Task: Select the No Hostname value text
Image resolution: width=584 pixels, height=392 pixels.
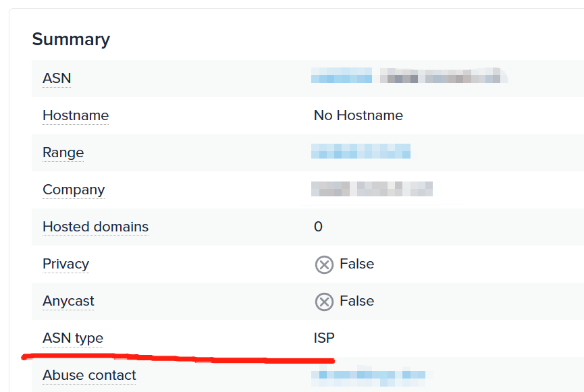Action: pyautogui.click(x=359, y=115)
